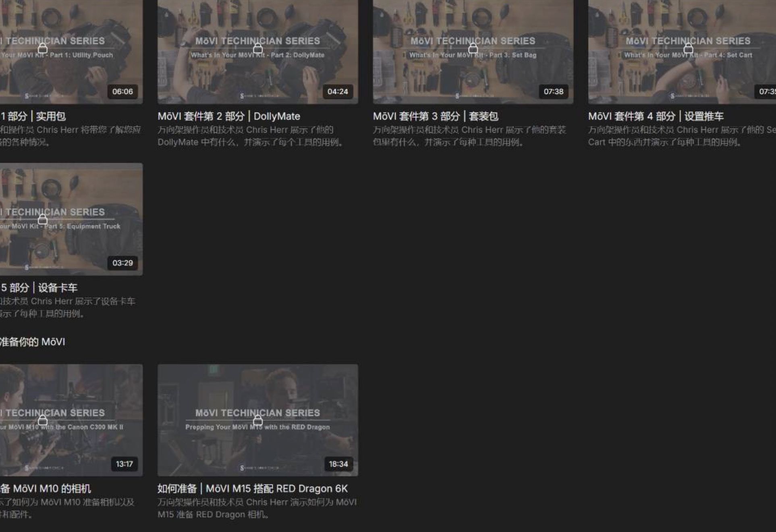Click lock icon on RED Dragon thumbnail
Viewport: 776px width, 532px height.
point(258,421)
